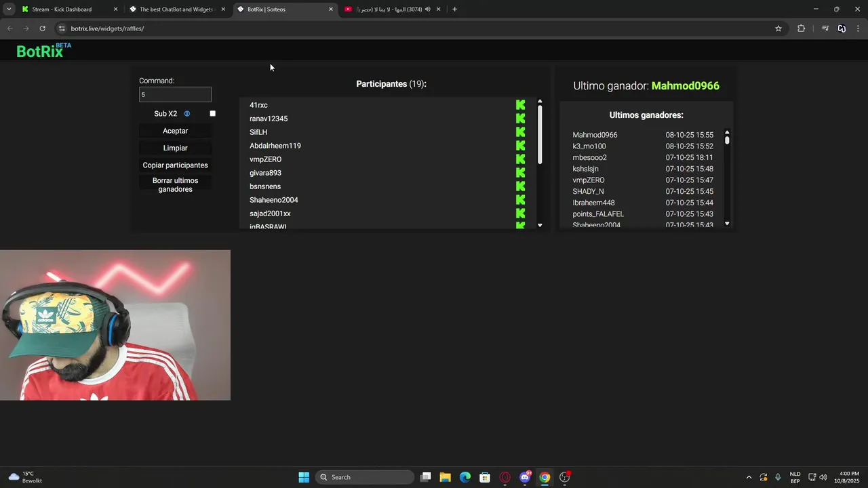Open a new browser tab

[454, 9]
